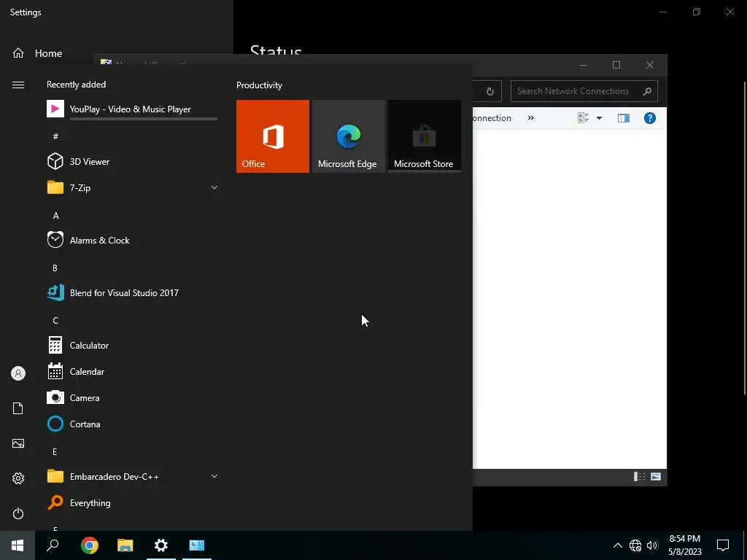Toggle the preview pane in Network Connections
Screen dimensions: 747x560
pos(624,118)
